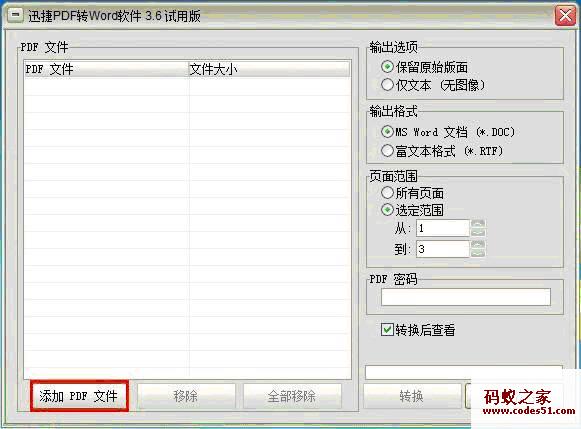Click the output path field above 转换 button

[x=464, y=372]
